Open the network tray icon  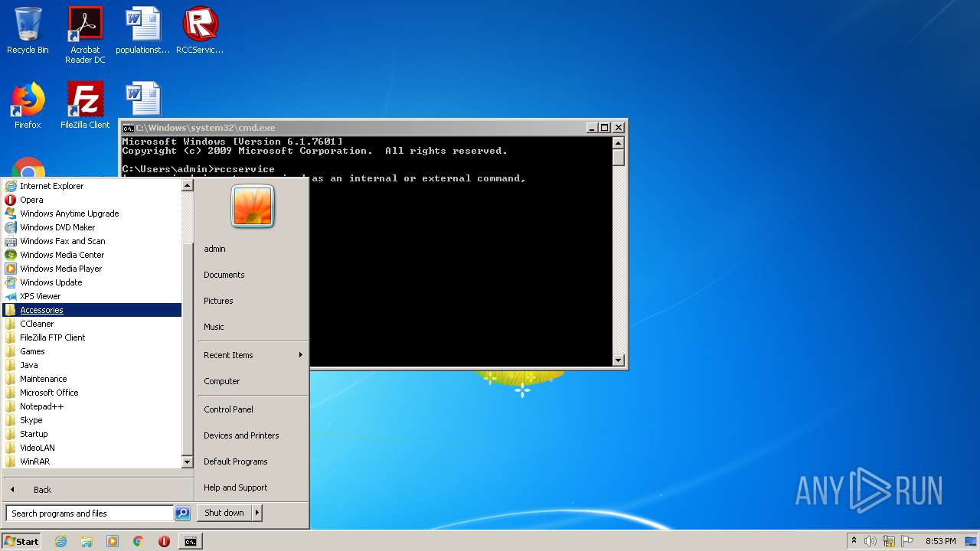[888, 541]
